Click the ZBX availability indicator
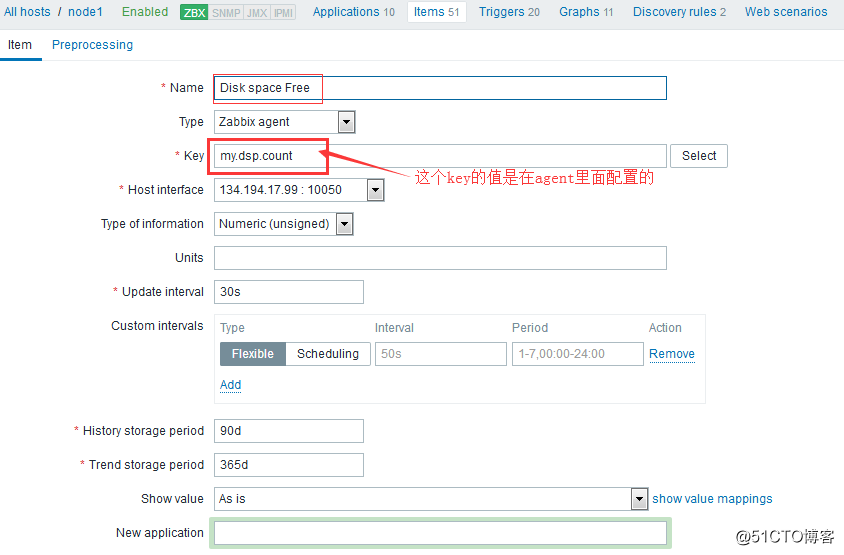 (x=194, y=12)
